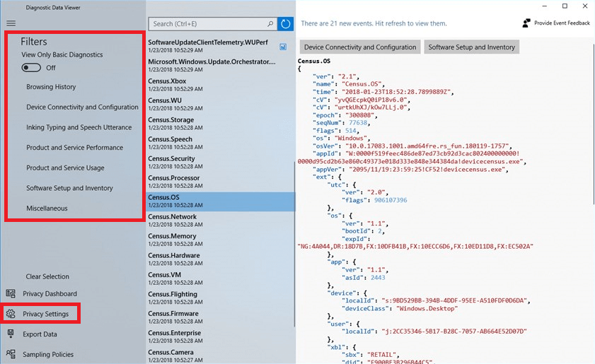Image resolution: width=595 pixels, height=364 pixels.
Task: Click the chart icon beside SoftwareUpdateClientTelemetry.WUPerf
Action: point(283,47)
